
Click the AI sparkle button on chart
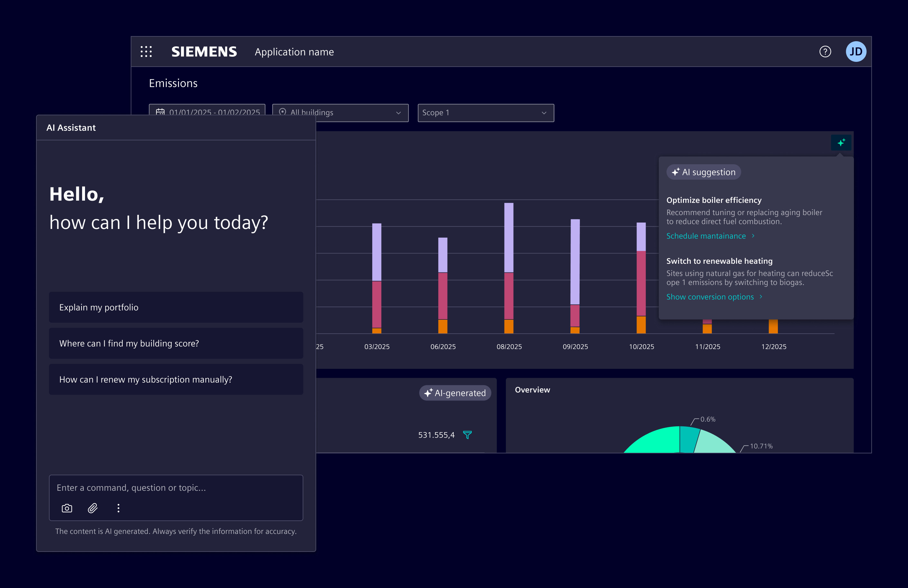point(841,143)
